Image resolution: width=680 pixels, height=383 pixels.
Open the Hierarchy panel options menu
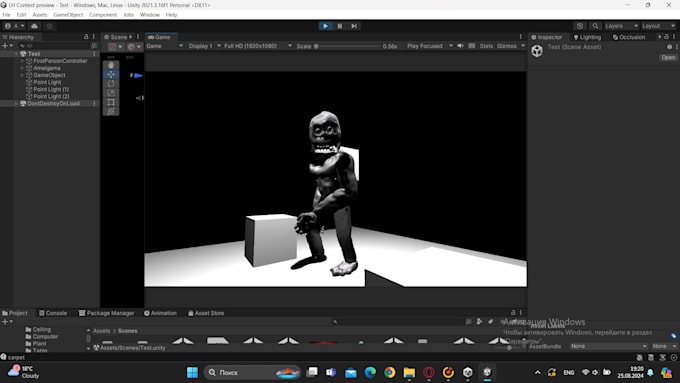point(94,37)
